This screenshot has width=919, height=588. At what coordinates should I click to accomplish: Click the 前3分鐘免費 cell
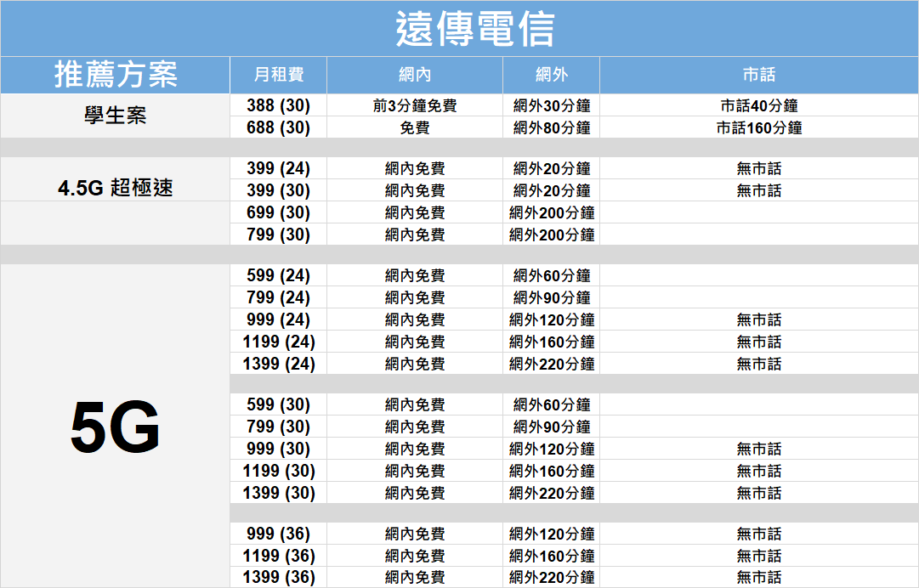pos(415,105)
